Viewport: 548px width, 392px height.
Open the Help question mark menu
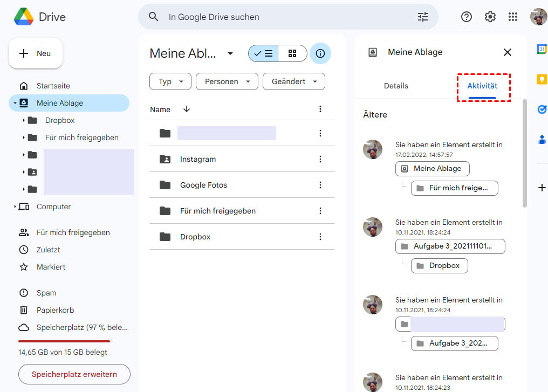click(x=466, y=17)
